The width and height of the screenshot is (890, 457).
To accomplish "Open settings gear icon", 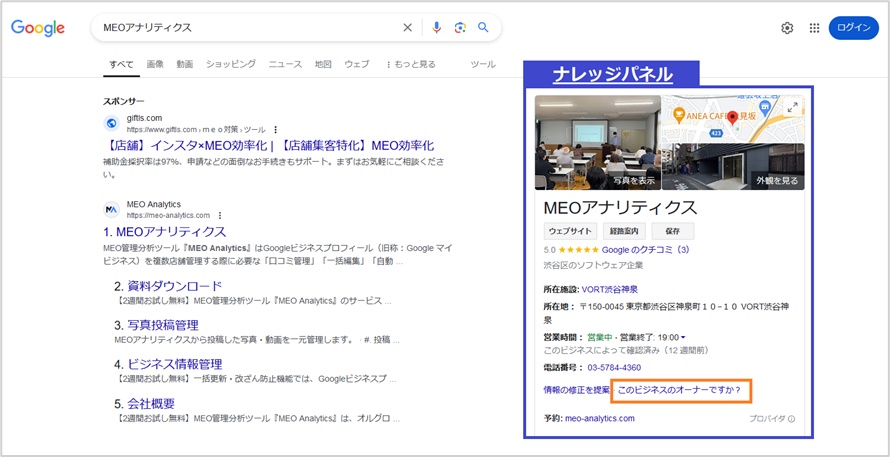I will click(787, 28).
